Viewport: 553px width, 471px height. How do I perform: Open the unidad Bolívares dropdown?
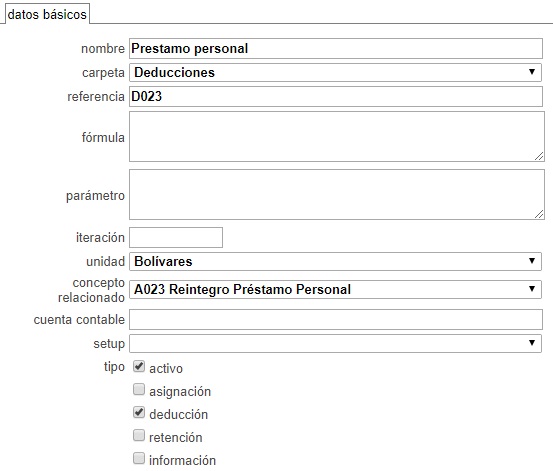tap(335, 261)
